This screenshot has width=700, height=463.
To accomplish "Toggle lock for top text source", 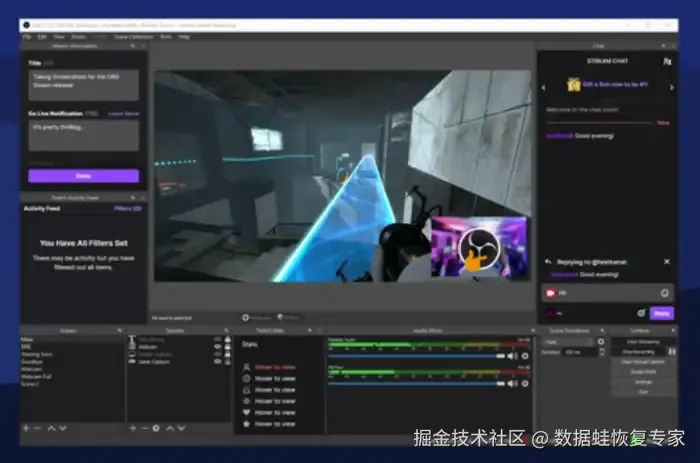I will click(x=228, y=339).
